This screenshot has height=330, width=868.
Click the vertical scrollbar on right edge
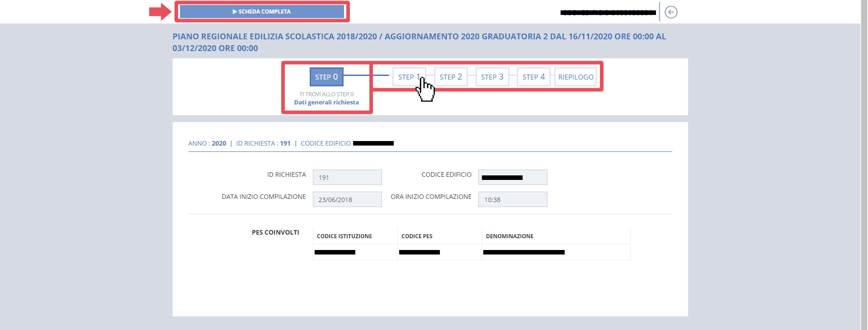click(x=864, y=165)
